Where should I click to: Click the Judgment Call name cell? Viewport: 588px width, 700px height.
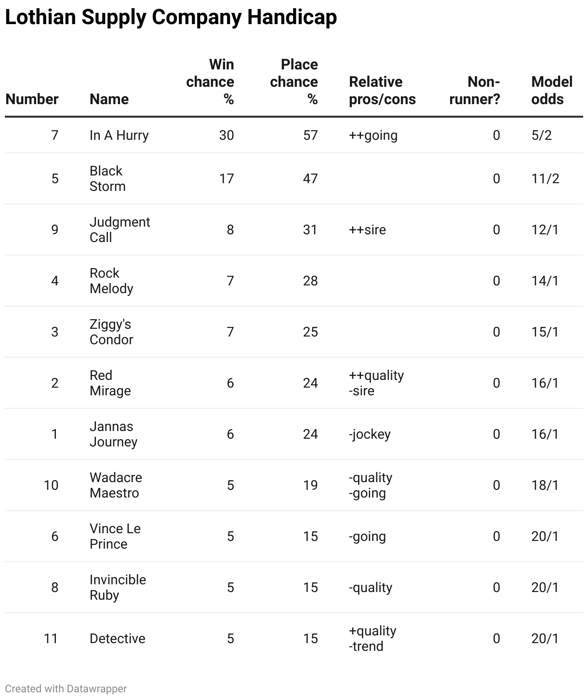[120, 229]
